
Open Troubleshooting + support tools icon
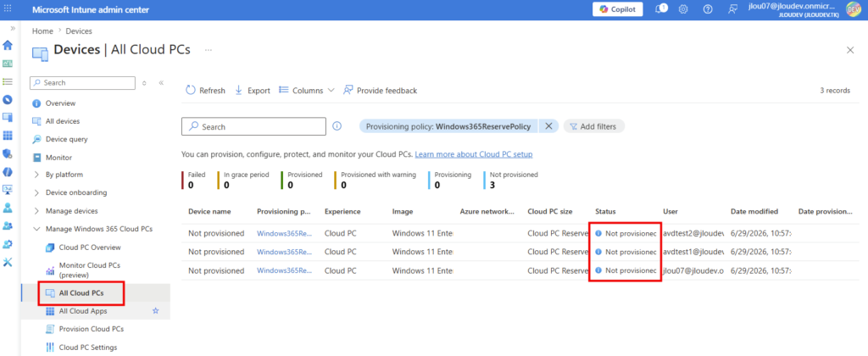8,262
